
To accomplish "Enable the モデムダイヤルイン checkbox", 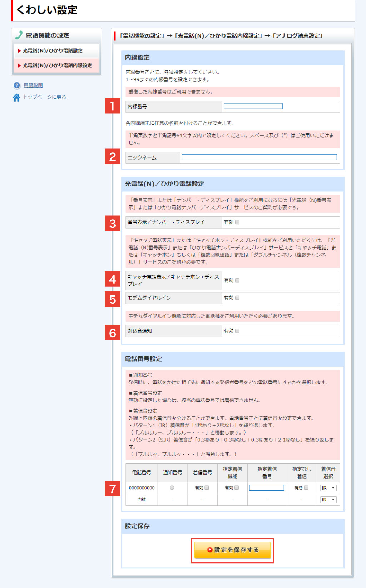I will point(237,298).
